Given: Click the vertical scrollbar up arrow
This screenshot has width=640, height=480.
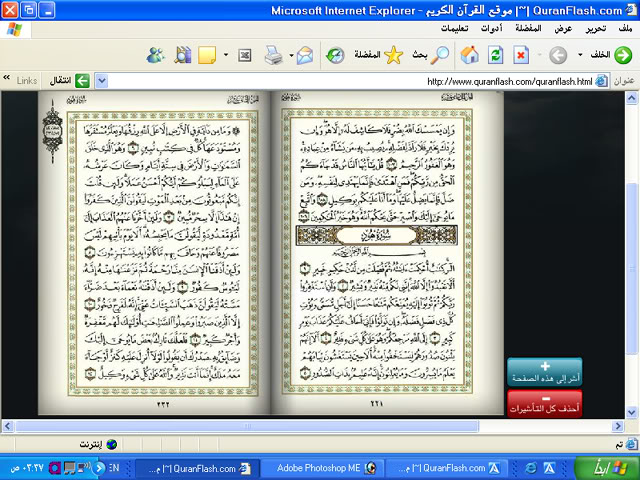Looking at the screenshot, I should (631, 98).
